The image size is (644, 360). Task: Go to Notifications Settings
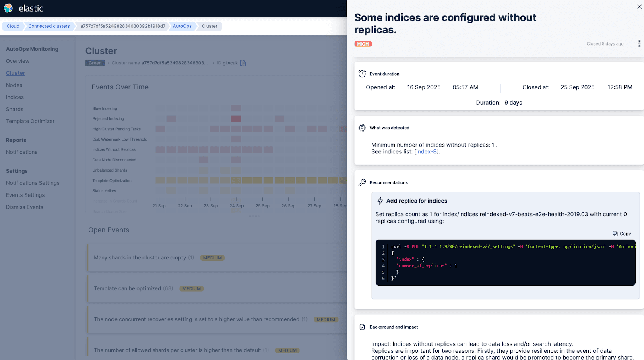tap(33, 183)
